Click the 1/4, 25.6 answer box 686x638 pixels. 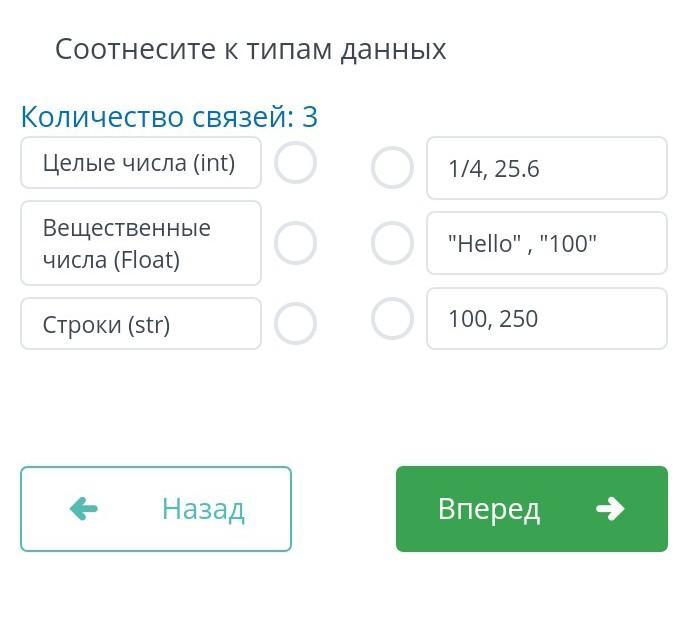tap(546, 168)
